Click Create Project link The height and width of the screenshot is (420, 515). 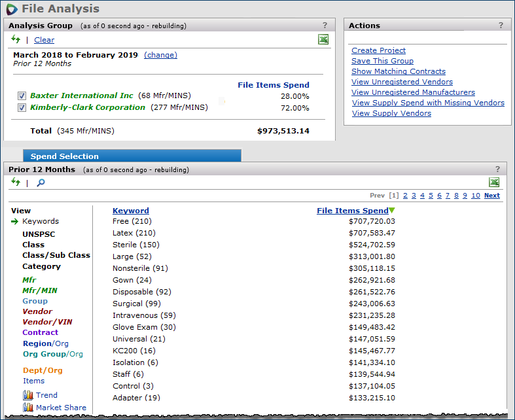[378, 50]
